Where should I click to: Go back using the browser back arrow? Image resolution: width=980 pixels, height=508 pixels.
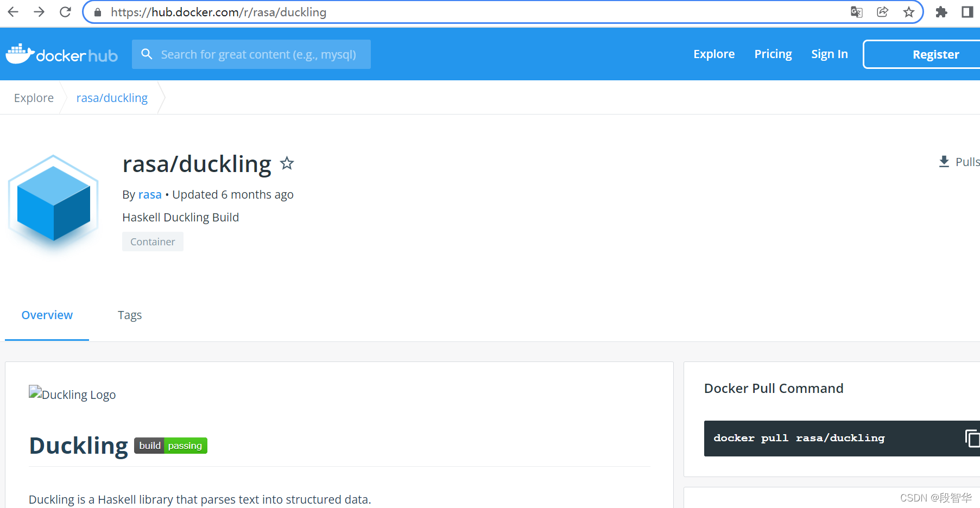click(x=13, y=12)
